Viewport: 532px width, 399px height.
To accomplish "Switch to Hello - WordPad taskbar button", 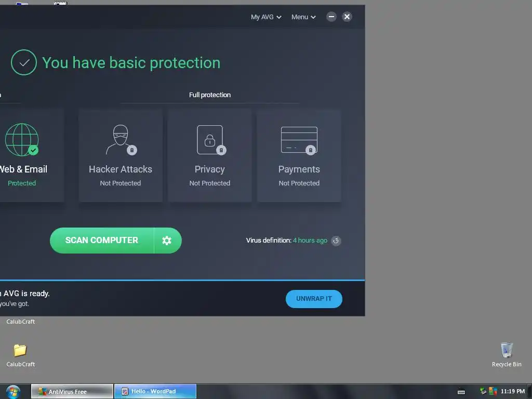I will tap(155, 392).
